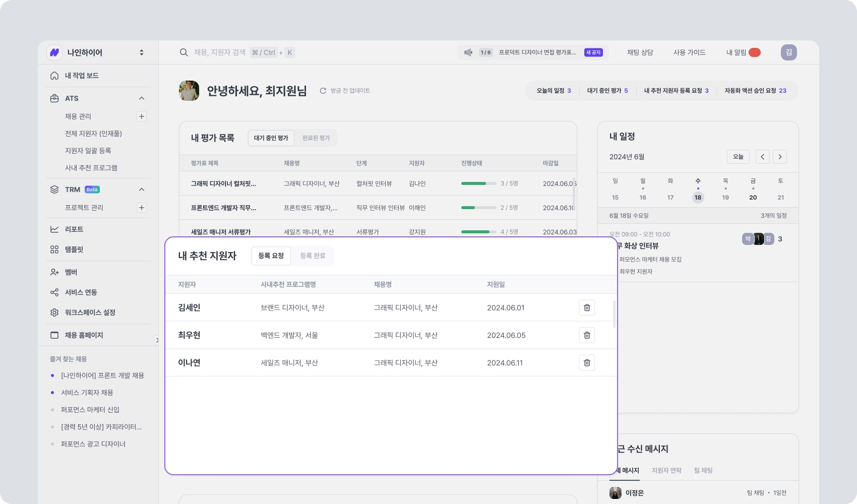Open 서비스 연동 share icon
This screenshot has height=504, width=857.
click(x=54, y=292)
